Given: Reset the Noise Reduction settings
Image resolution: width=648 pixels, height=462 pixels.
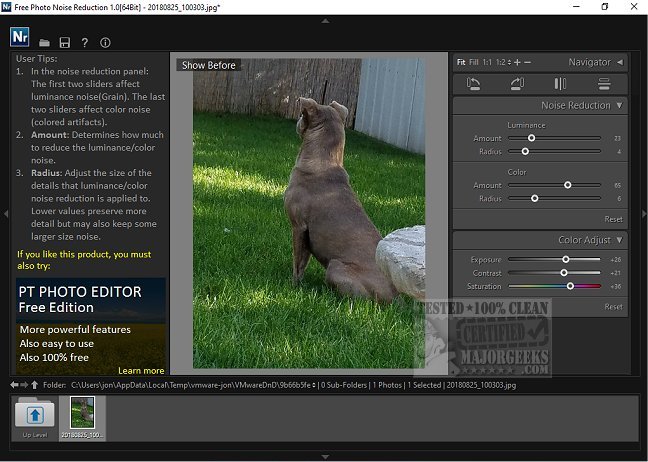Looking at the screenshot, I should (613, 218).
